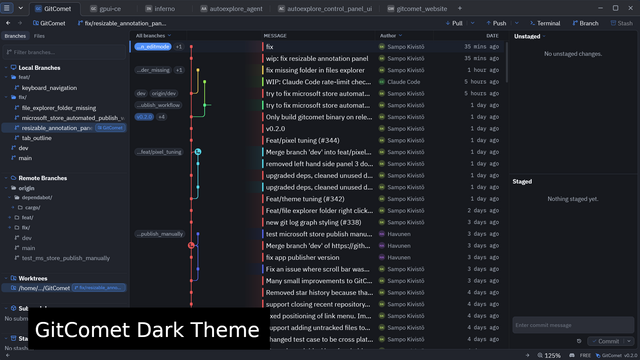Select the tab_outline branch
The height and width of the screenshot is (360, 640).
[36, 138]
